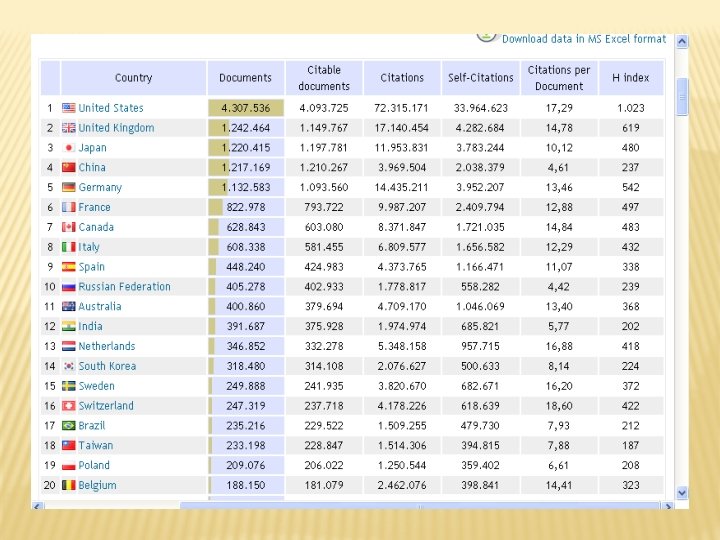Image resolution: width=720 pixels, height=540 pixels.
Task: Sort table by H index header
Action: [x=631, y=78]
